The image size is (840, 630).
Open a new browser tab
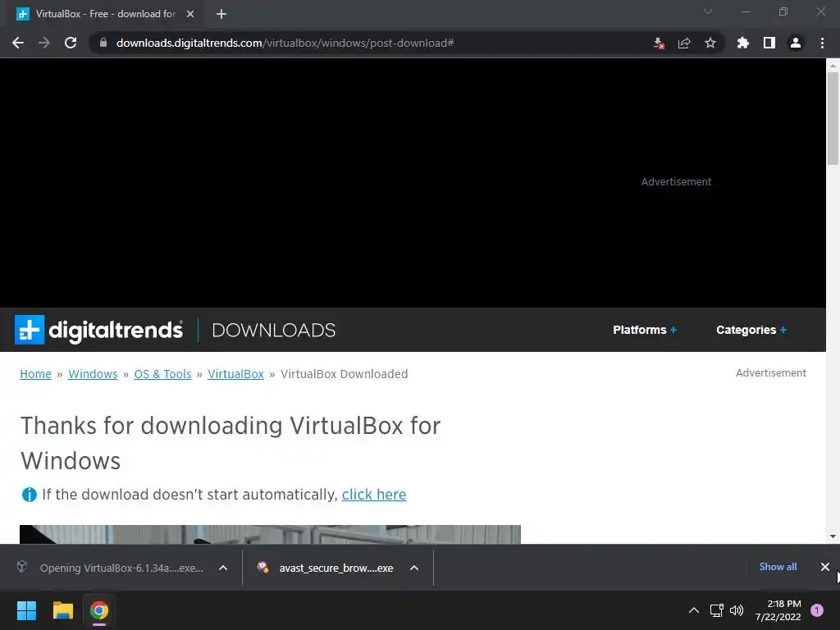point(221,14)
